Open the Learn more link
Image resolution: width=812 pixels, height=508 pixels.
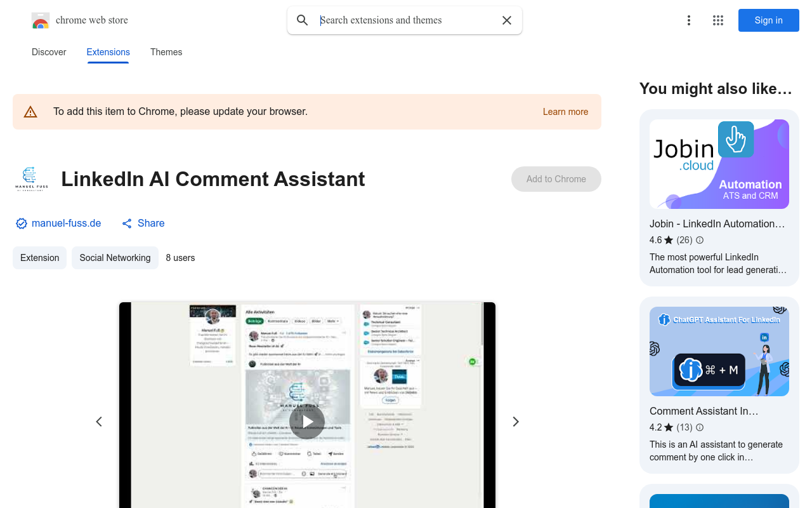[x=566, y=112]
